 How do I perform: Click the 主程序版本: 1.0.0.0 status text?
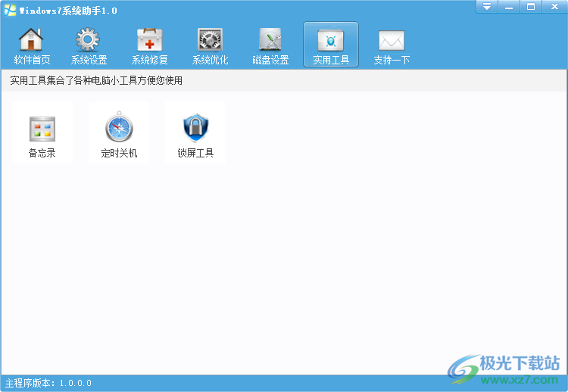point(48,383)
